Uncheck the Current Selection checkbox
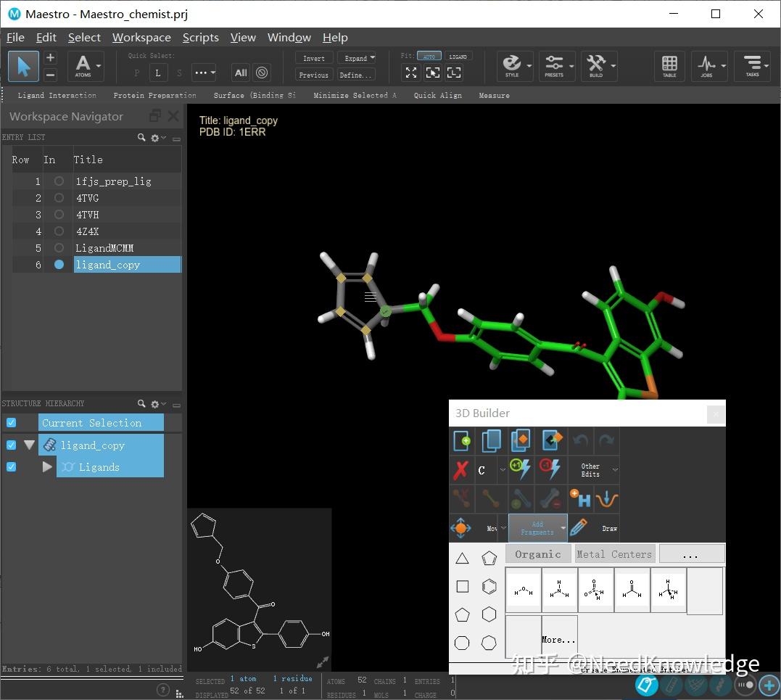This screenshot has width=781, height=700. click(11, 423)
